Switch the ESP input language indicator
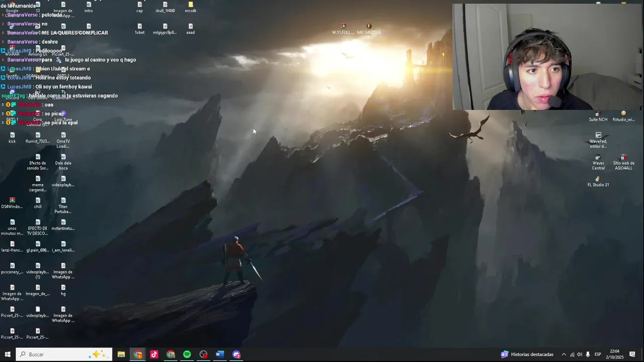 tap(598, 354)
